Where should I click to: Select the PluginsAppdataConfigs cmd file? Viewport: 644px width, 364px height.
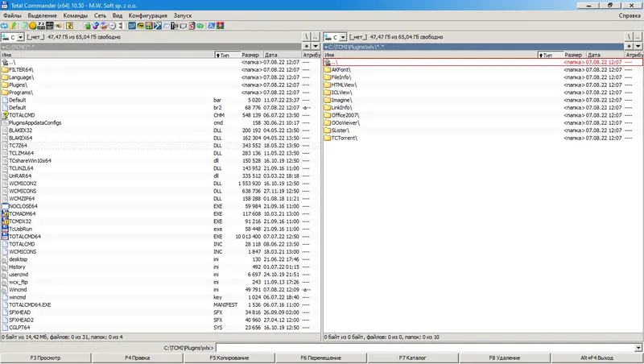coord(160,123)
